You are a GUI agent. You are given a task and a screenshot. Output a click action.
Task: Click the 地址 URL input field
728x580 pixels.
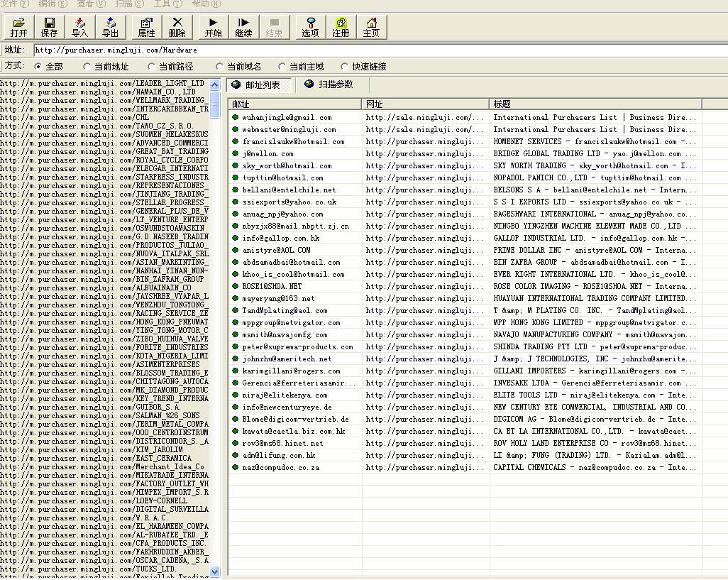381,50
